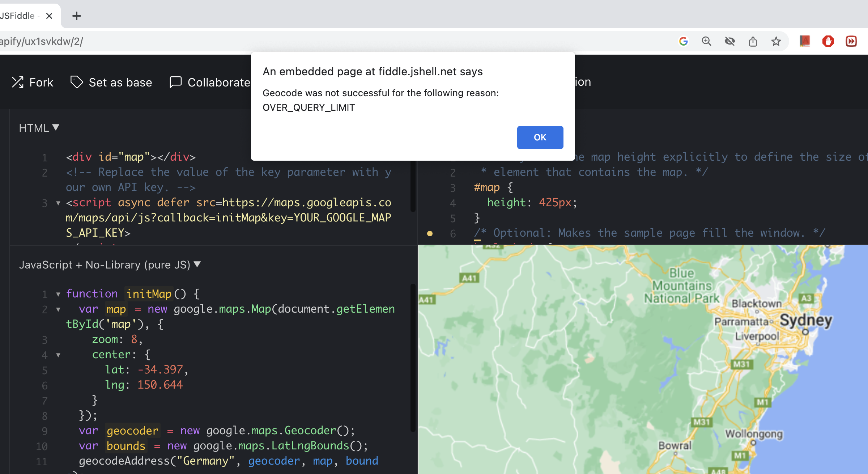Screen dimensions: 868x474
Task: Close the JSFiddle browser tab
Action: [x=50, y=16]
